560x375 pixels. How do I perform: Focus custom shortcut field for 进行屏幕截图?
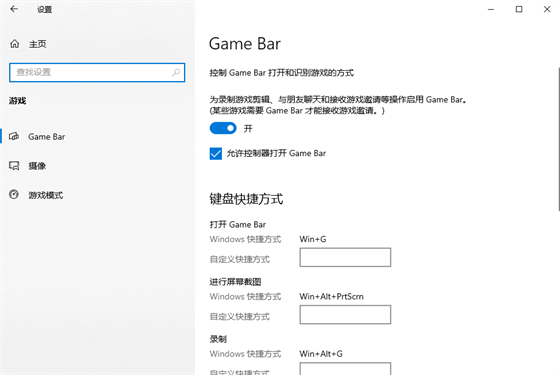[x=345, y=315]
